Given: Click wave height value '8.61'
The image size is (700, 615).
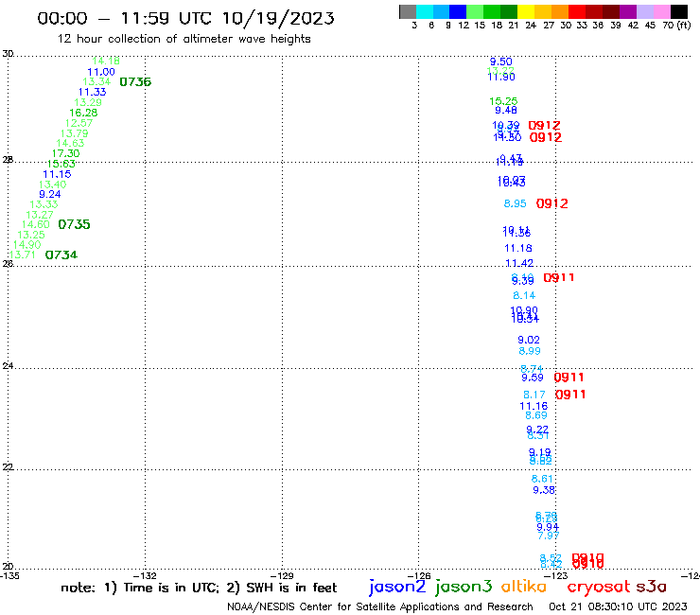Looking at the screenshot, I should tap(542, 479).
